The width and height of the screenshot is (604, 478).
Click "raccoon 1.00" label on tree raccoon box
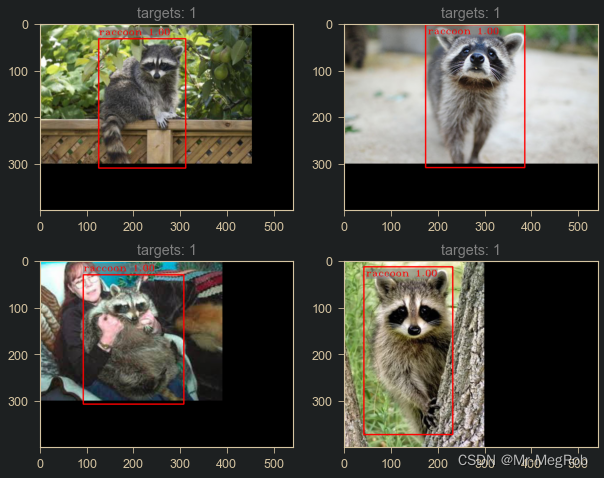[401, 273]
